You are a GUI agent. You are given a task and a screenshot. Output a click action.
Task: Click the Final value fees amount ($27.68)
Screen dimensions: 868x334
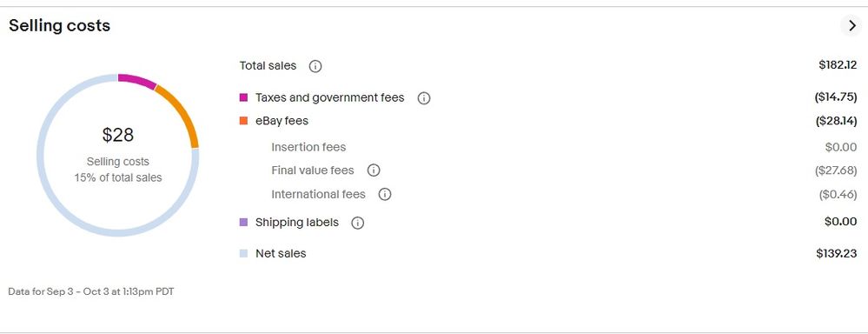pyautogui.click(x=836, y=170)
